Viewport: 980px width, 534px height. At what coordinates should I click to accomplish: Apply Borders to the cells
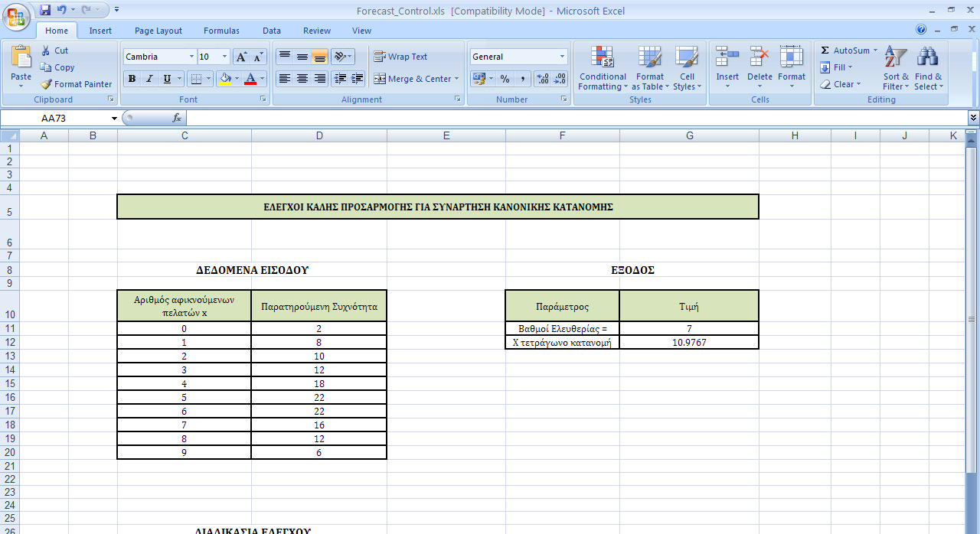coord(196,79)
